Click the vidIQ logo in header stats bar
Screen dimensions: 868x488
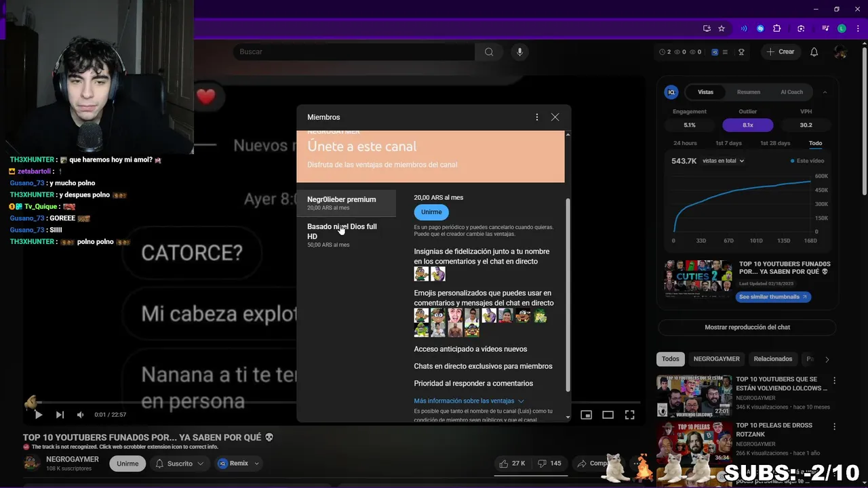715,52
